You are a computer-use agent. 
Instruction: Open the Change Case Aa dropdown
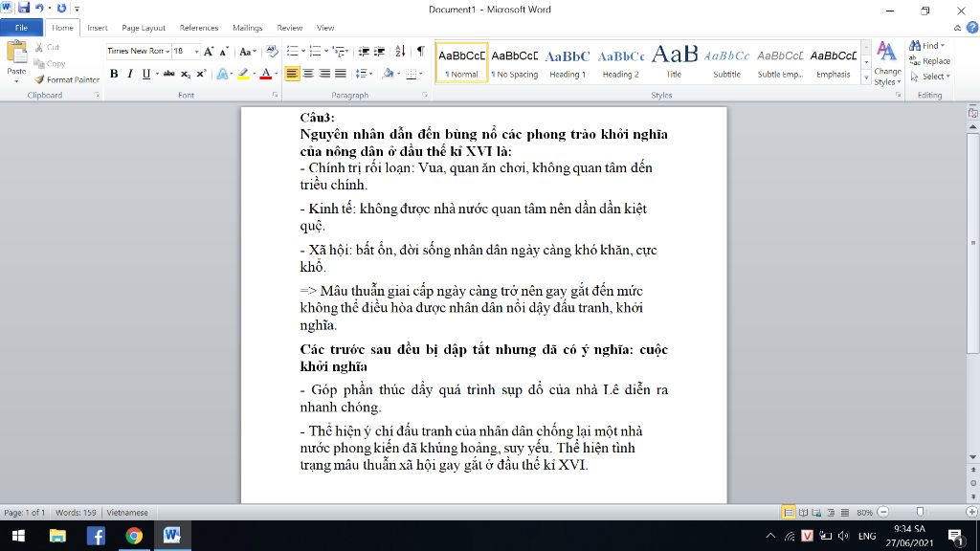248,52
